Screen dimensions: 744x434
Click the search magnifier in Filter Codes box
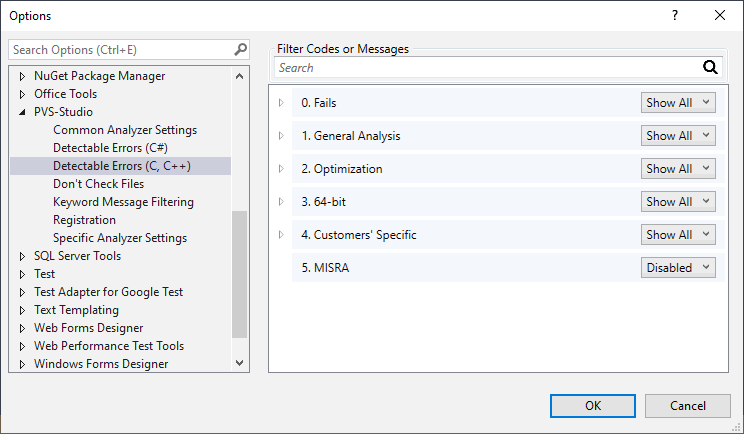point(711,68)
